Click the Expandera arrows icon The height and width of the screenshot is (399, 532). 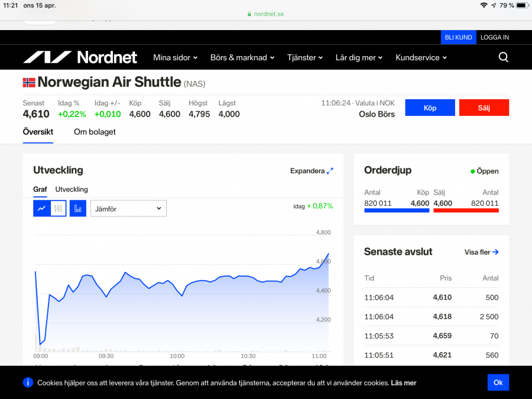point(330,171)
